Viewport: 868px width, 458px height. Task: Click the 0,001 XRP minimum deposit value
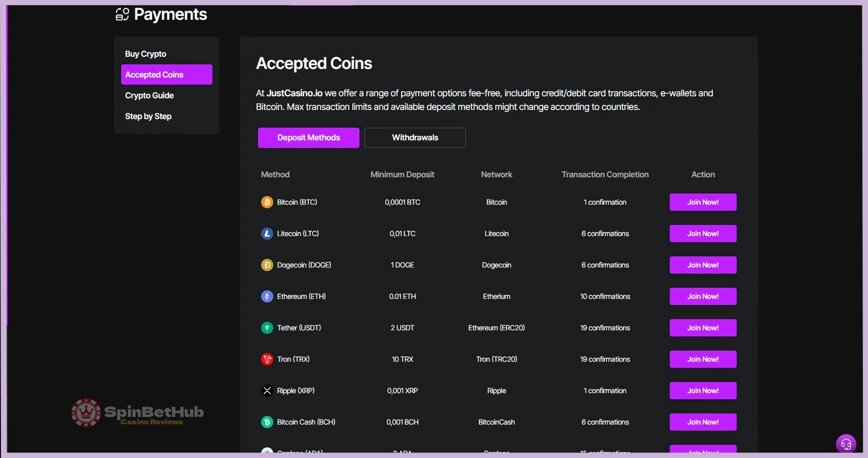(x=403, y=391)
